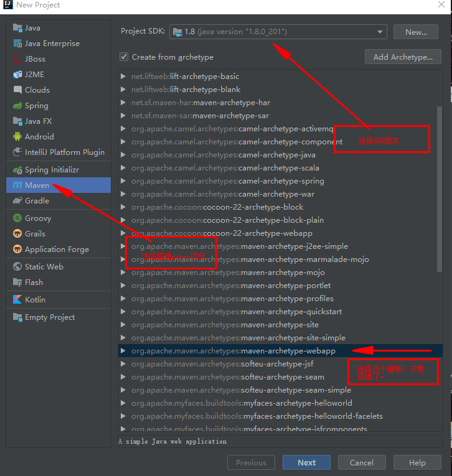452x476 pixels.
Task: Select the Android robot icon
Action: tap(17, 137)
